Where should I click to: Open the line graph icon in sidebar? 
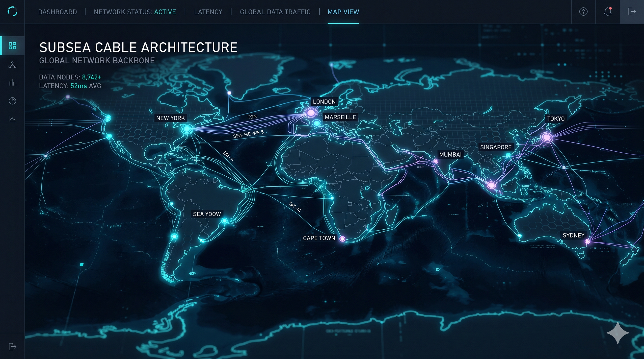(x=12, y=119)
